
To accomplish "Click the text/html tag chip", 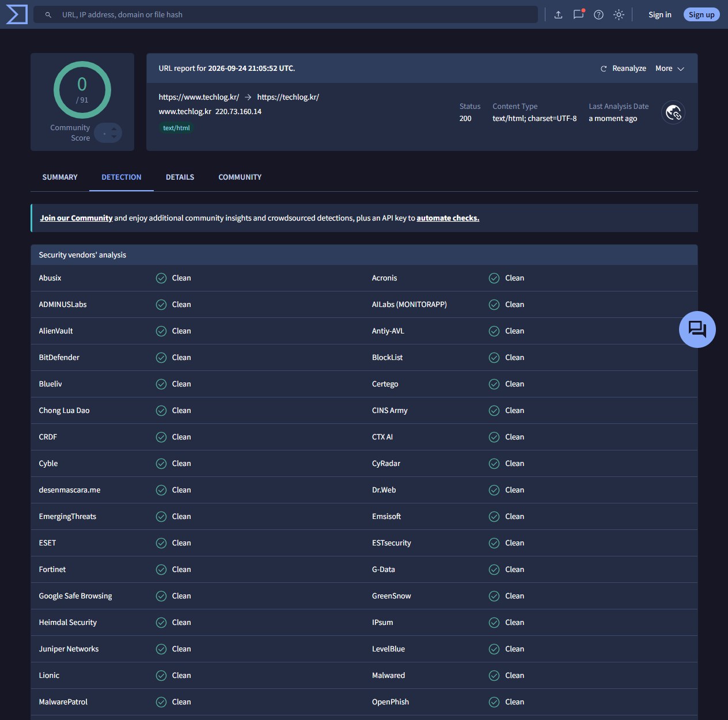I will (176, 128).
